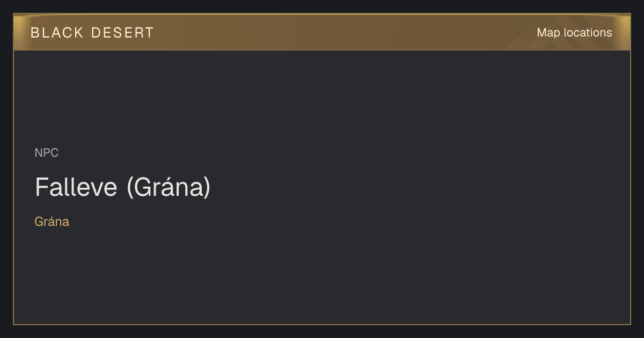This screenshot has width=644, height=338.
Task: Click the word locations in header link
Action: (x=588, y=33)
